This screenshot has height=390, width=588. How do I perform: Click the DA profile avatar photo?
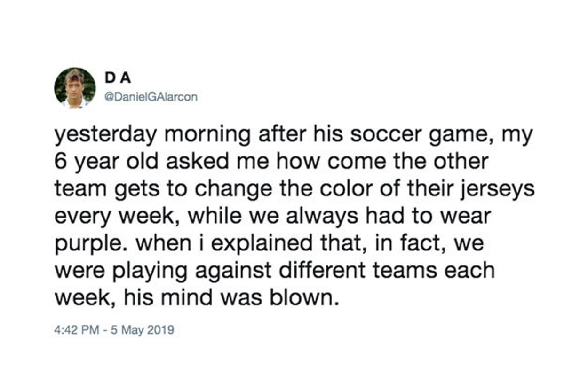click(75, 88)
